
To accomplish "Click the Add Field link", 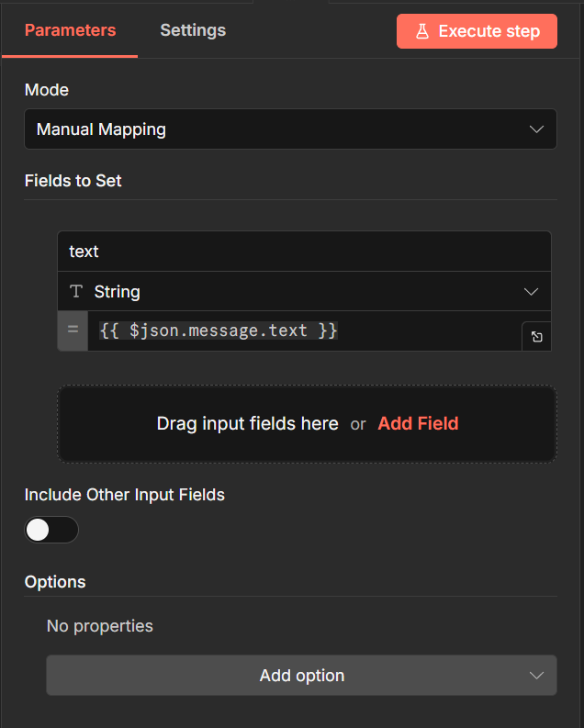I will [418, 423].
